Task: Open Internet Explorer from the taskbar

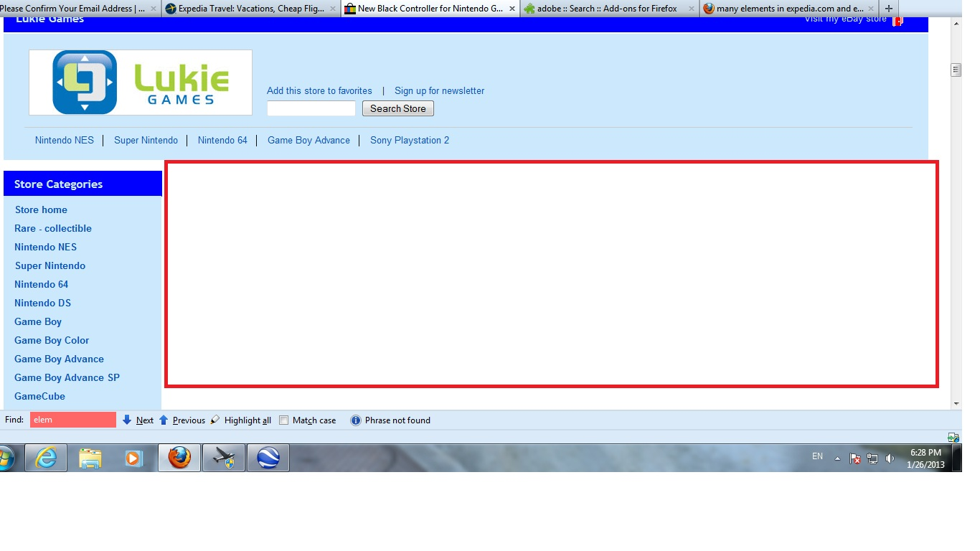Action: [46, 458]
